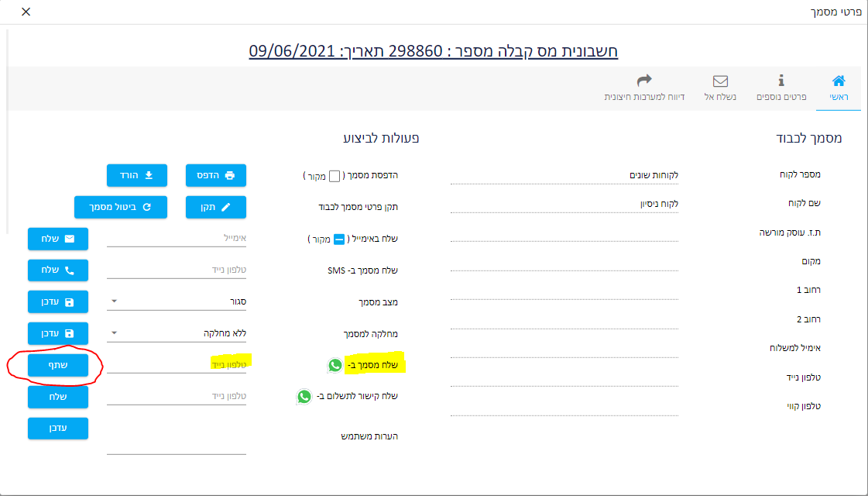Click the document title חשבונית מס קבלה 298860
Viewport: 868px width, 496px height.
434,51
